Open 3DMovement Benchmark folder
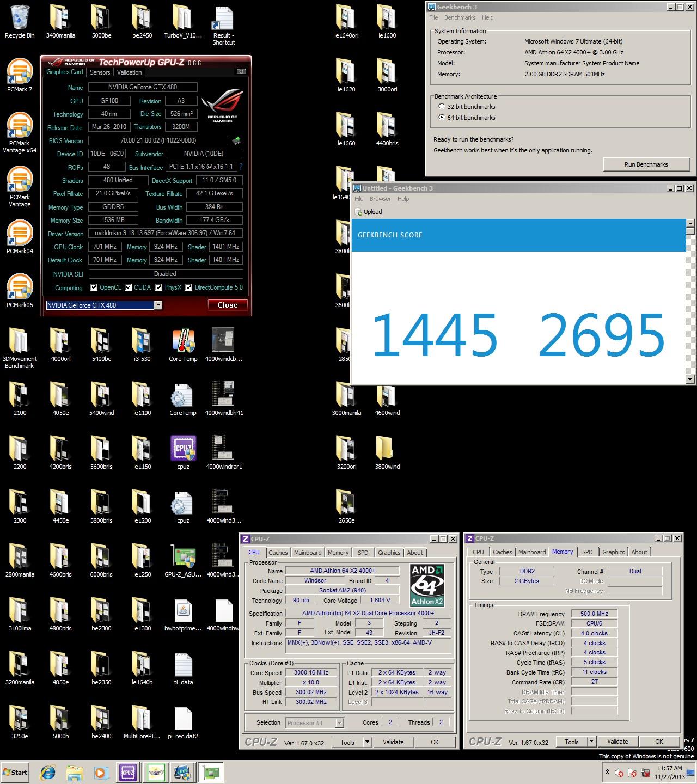 pyautogui.click(x=20, y=348)
